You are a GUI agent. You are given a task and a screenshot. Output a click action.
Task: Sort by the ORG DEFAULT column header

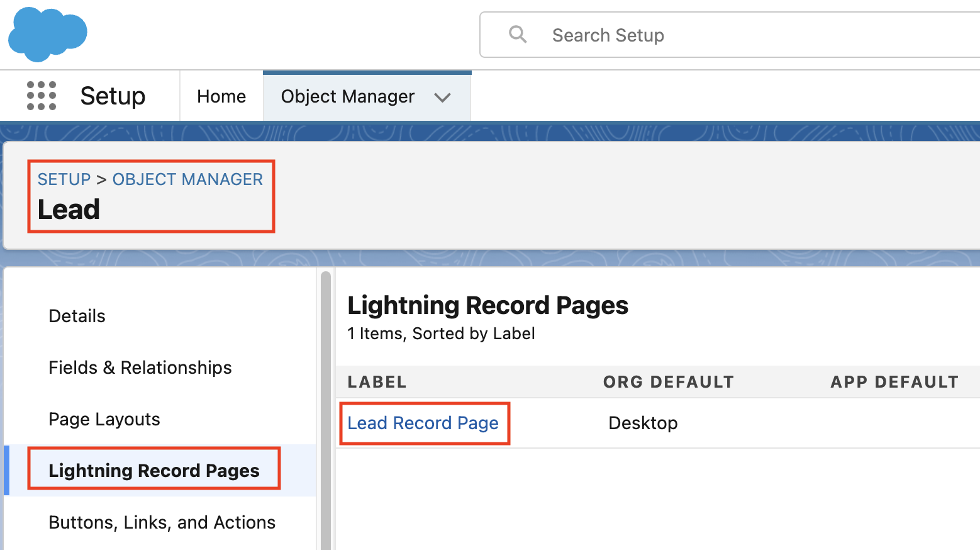click(x=669, y=382)
